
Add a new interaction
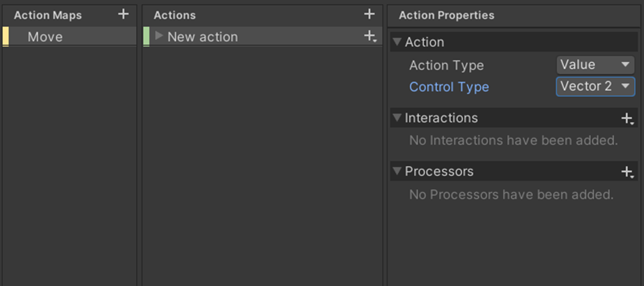tap(627, 119)
